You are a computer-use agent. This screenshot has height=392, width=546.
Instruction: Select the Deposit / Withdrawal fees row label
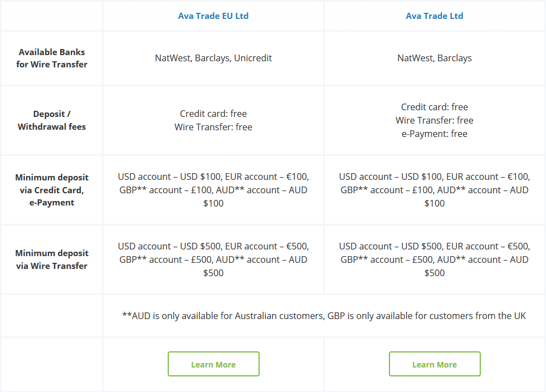tap(51, 120)
